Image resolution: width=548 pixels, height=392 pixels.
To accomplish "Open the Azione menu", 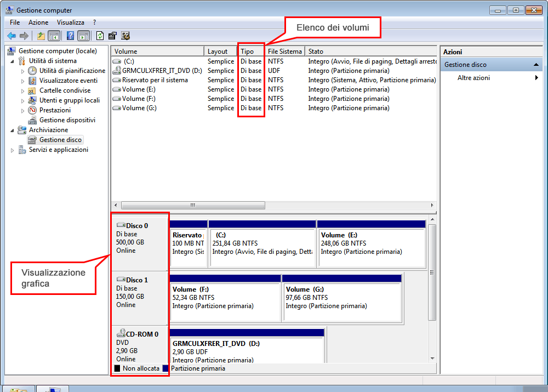I will tap(38, 22).
